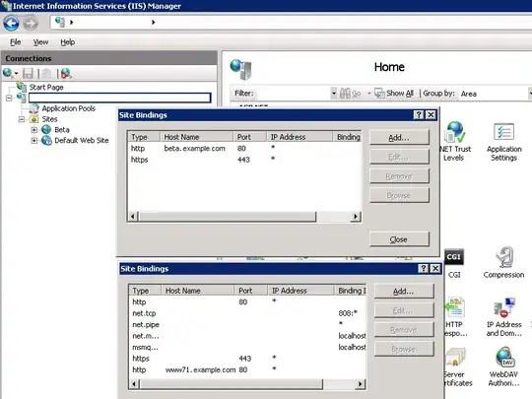
Task: Click Show All in filter bar
Action: point(394,93)
